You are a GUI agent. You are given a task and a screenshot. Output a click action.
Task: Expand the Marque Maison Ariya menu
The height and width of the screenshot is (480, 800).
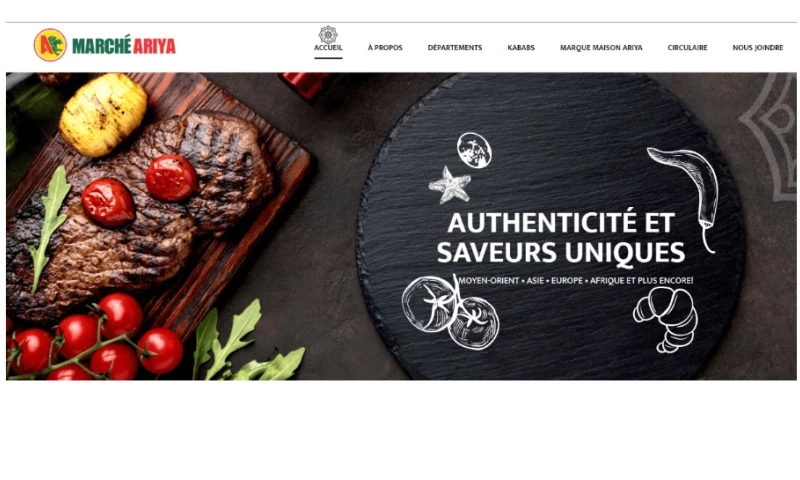click(601, 47)
